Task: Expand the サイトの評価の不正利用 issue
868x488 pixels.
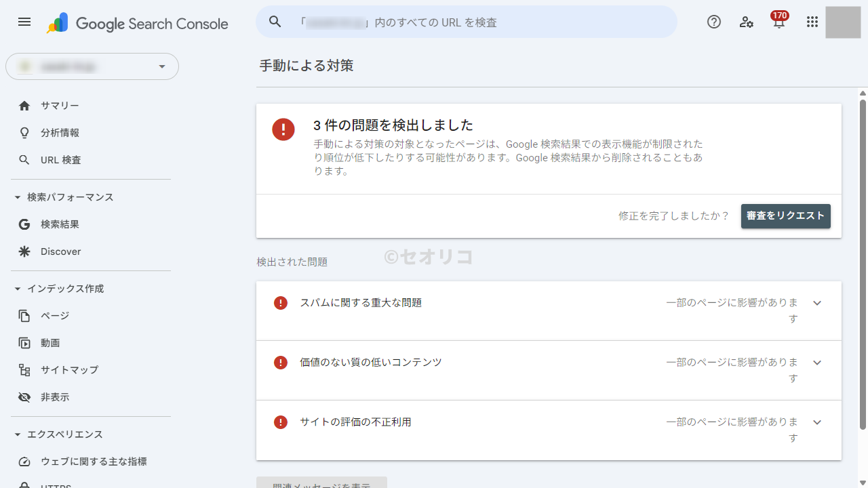Action: (x=817, y=422)
